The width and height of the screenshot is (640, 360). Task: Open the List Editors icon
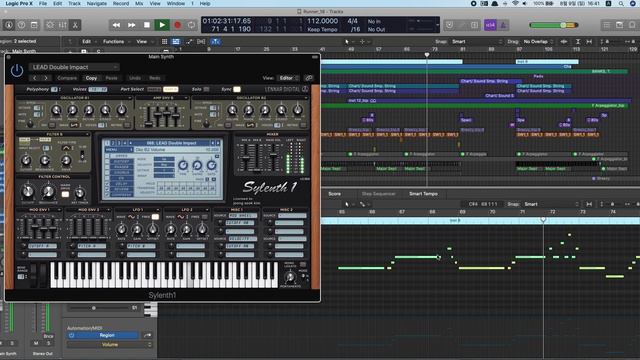[607, 25]
